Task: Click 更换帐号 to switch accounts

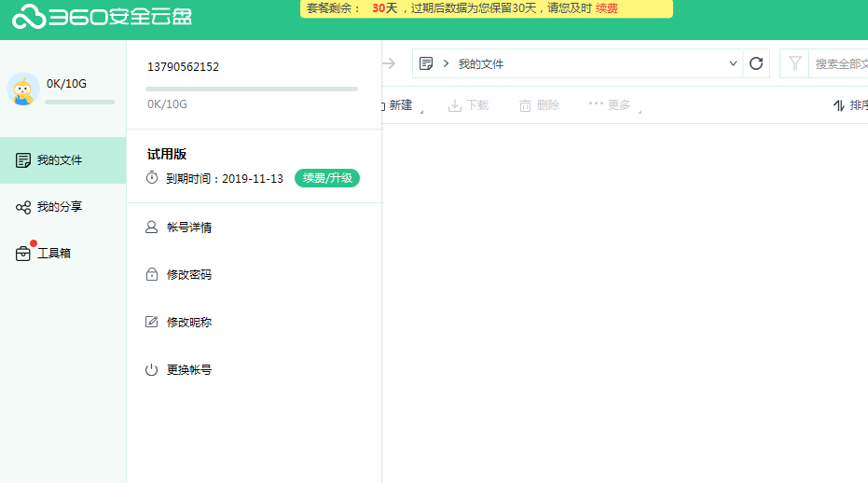Action: (x=188, y=370)
